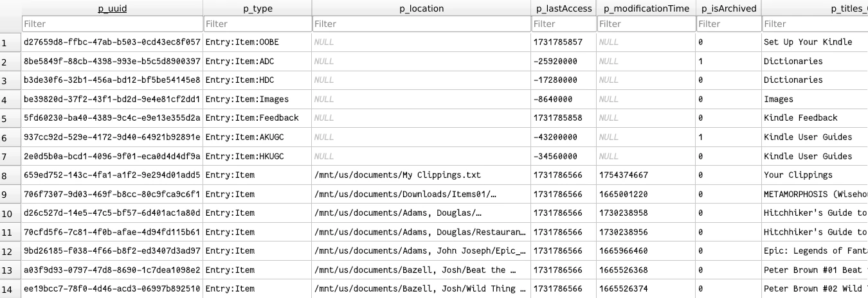Select the Images title cell
This screenshot has height=298, width=868.
click(815, 100)
